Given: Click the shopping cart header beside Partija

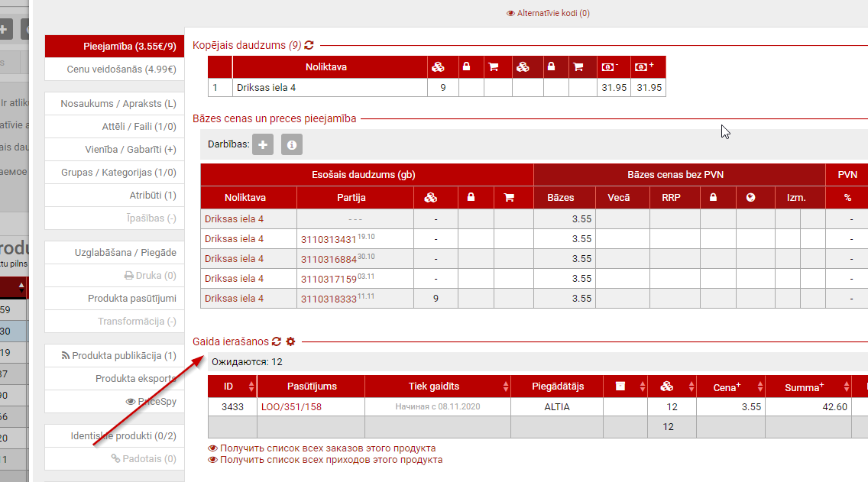Looking at the screenshot, I should click(x=510, y=198).
